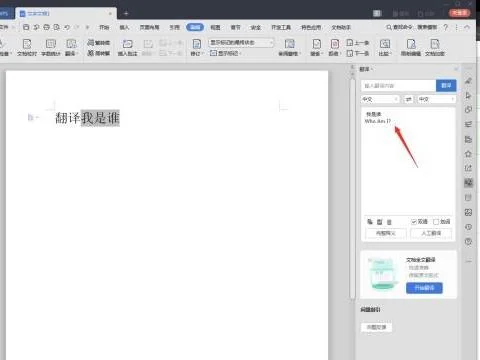The image size is (480, 360).
Task: Open the Word Count tool (字数统计)
Action: click(x=51, y=47)
